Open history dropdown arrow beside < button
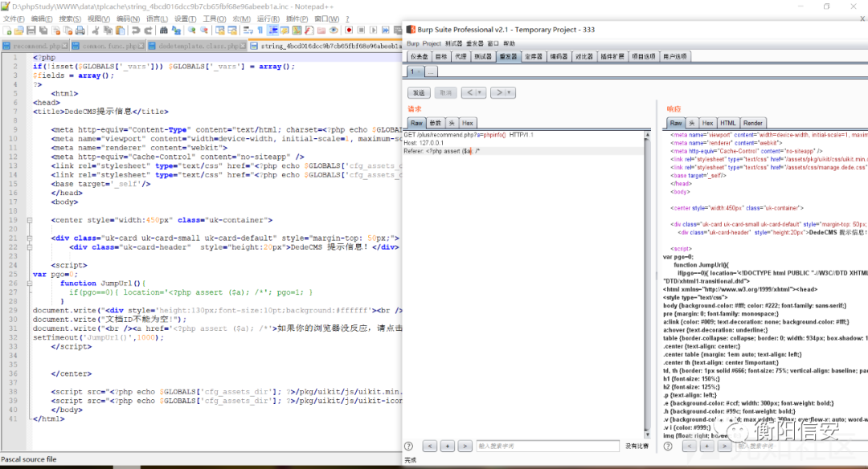868x469 pixels. tap(481, 92)
